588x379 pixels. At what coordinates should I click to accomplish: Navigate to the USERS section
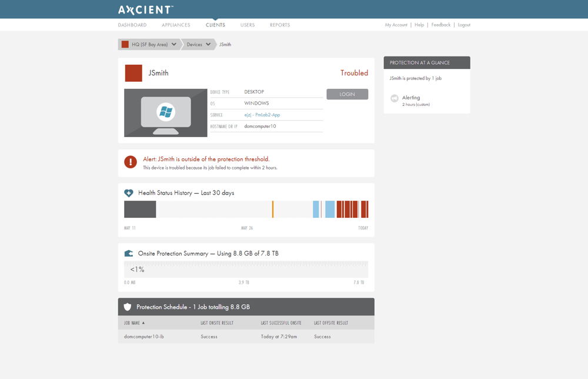click(247, 25)
